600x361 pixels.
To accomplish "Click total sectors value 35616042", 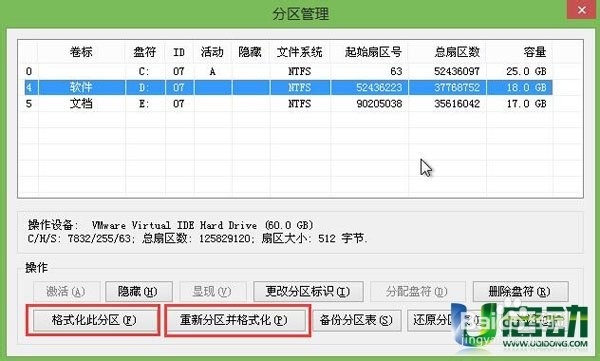I will (x=457, y=103).
